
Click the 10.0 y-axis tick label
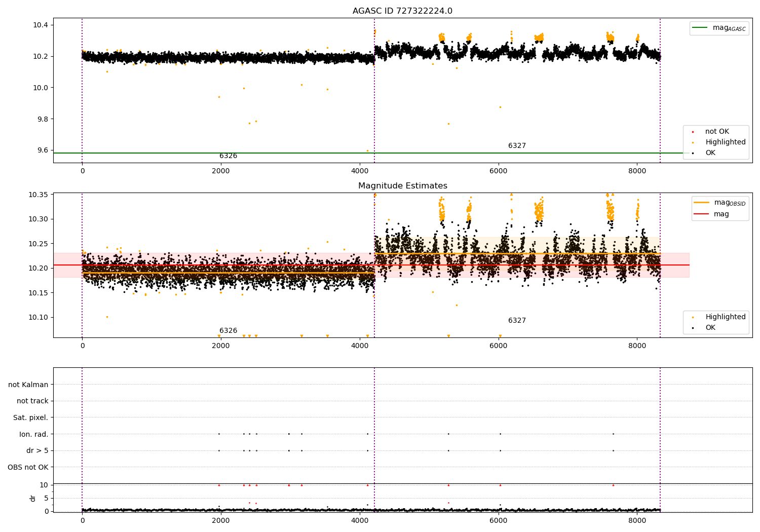[x=41, y=88]
